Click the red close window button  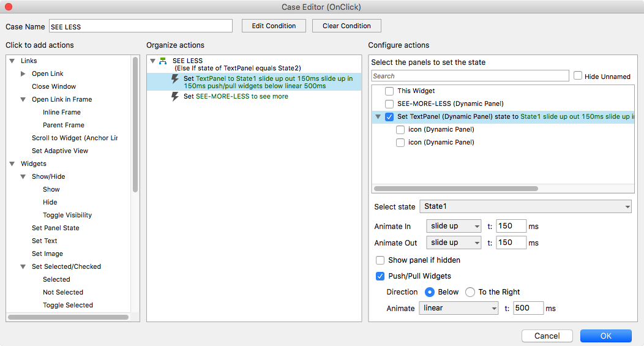9,7
